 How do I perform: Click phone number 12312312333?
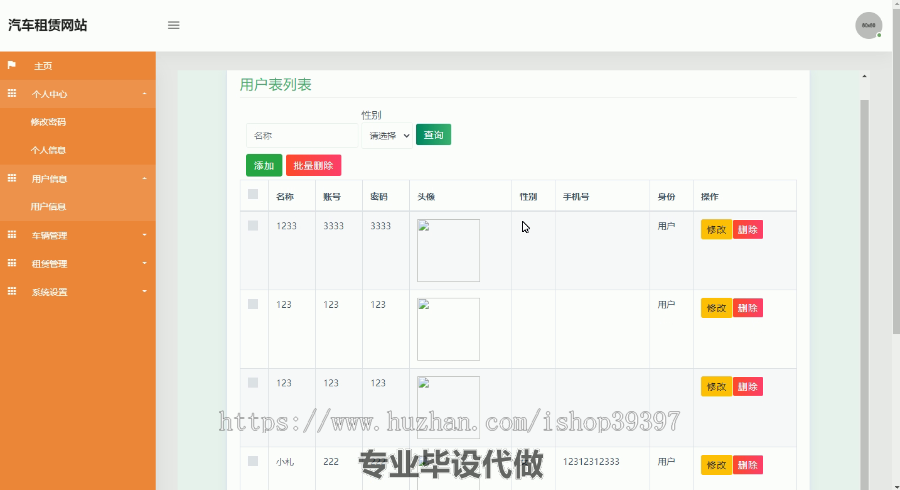(591, 461)
